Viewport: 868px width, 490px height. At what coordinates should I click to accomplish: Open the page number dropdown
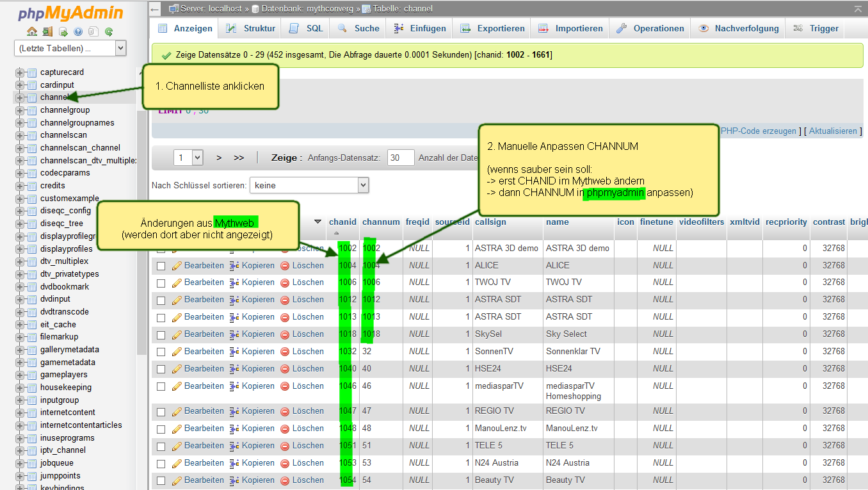tap(189, 158)
